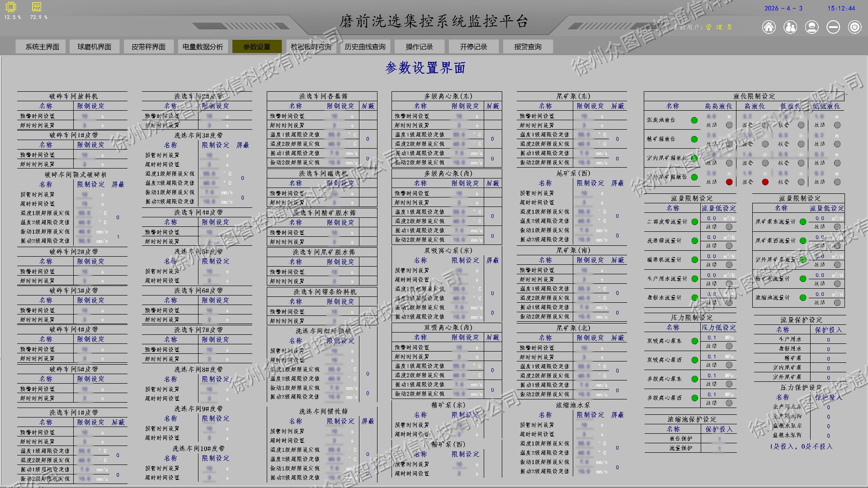The width and height of the screenshot is (868, 488).
Task: Click the CPU usage chip icon
Action: click(11, 7)
